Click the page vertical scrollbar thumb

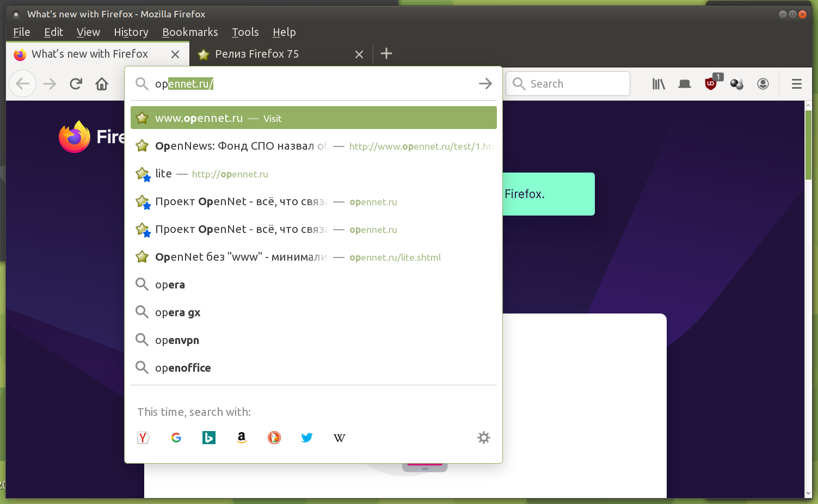pos(808,145)
